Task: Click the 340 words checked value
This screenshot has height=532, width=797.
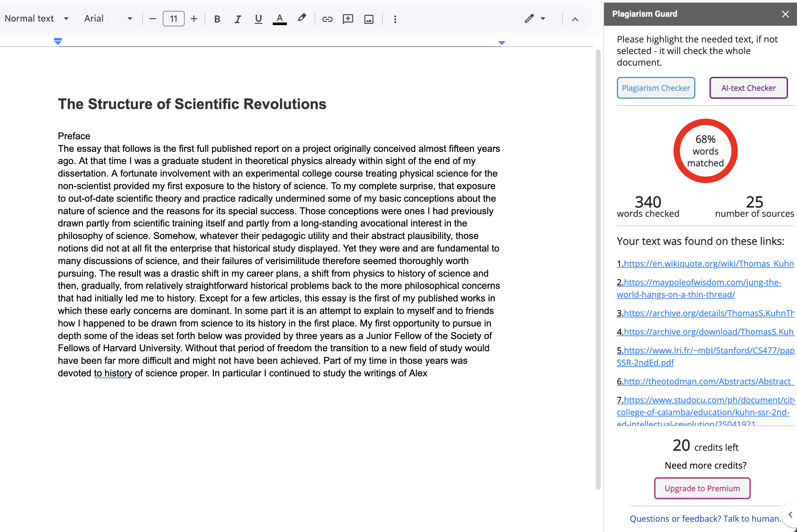Action: point(648,202)
